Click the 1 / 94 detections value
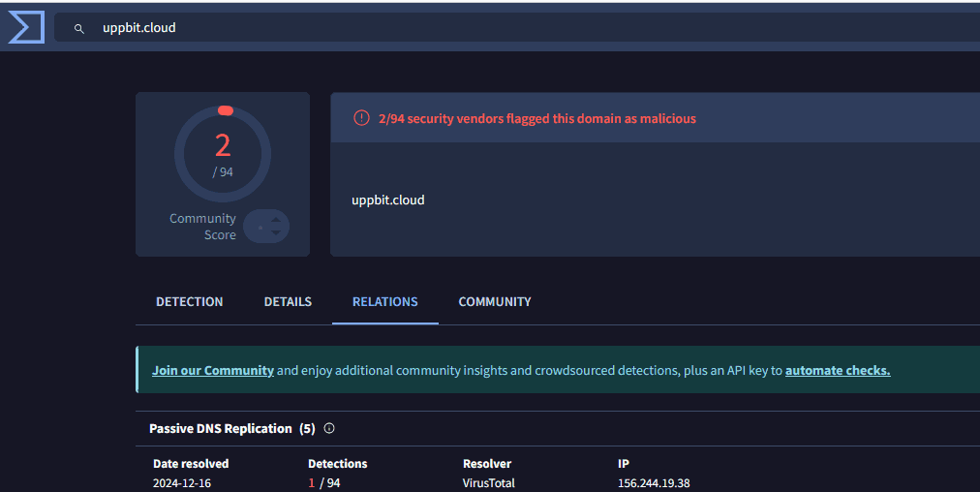This screenshot has height=492, width=980. pyautogui.click(x=323, y=482)
